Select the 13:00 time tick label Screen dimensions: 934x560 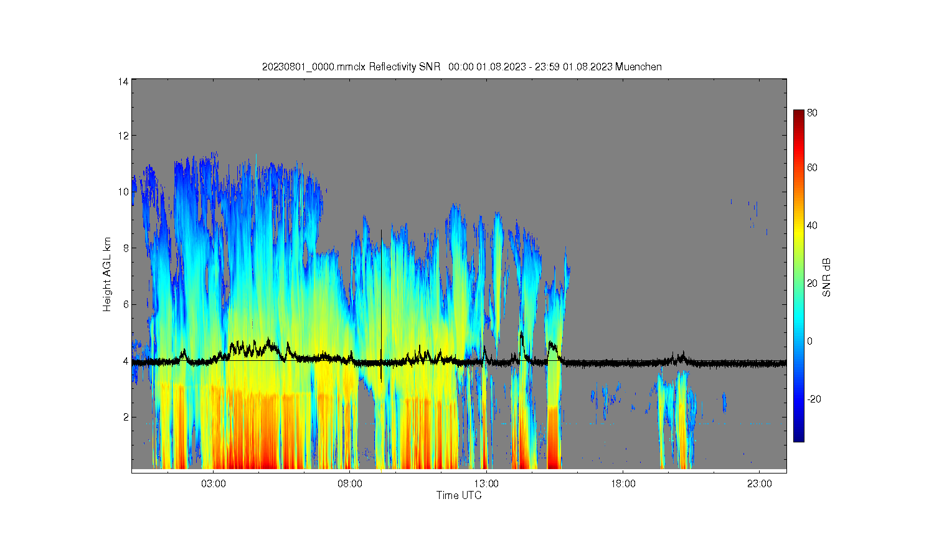486,483
